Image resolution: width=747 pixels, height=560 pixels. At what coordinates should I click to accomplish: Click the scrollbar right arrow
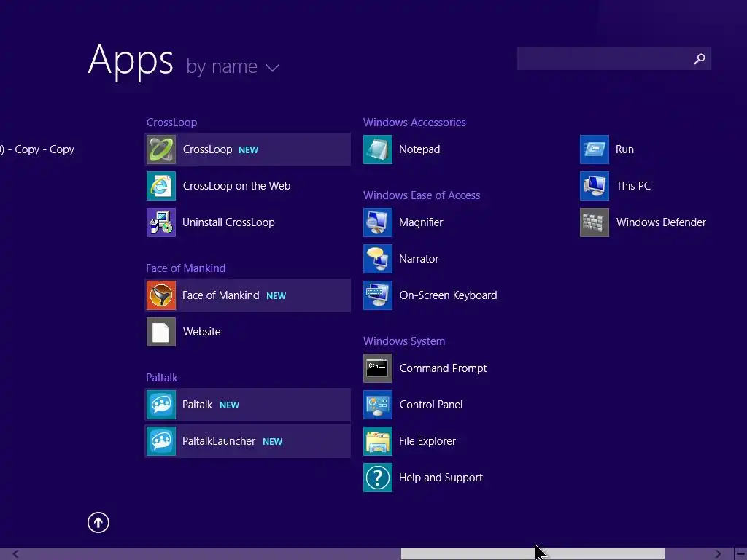point(718,554)
